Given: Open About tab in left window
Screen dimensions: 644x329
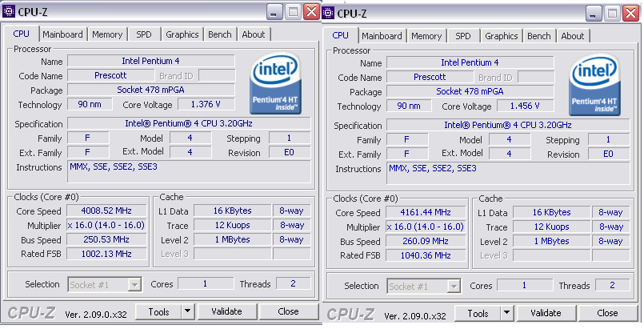Looking at the screenshot, I should [x=254, y=34].
